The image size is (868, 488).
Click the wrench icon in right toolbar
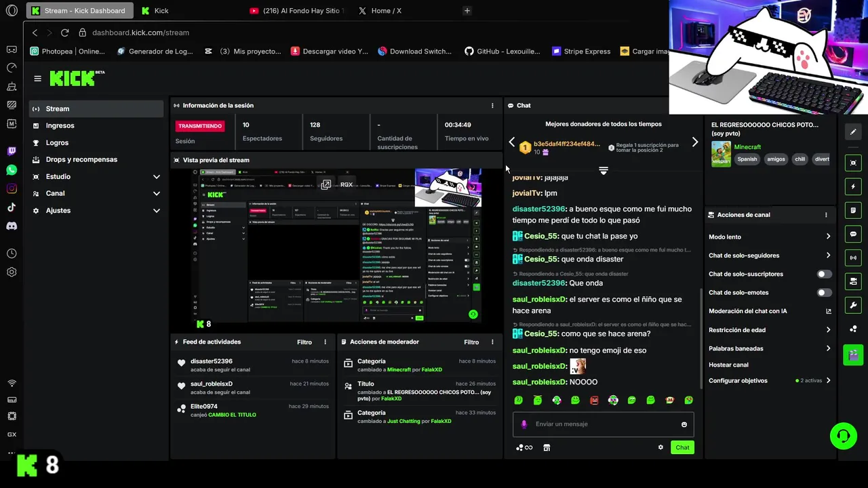tap(853, 305)
